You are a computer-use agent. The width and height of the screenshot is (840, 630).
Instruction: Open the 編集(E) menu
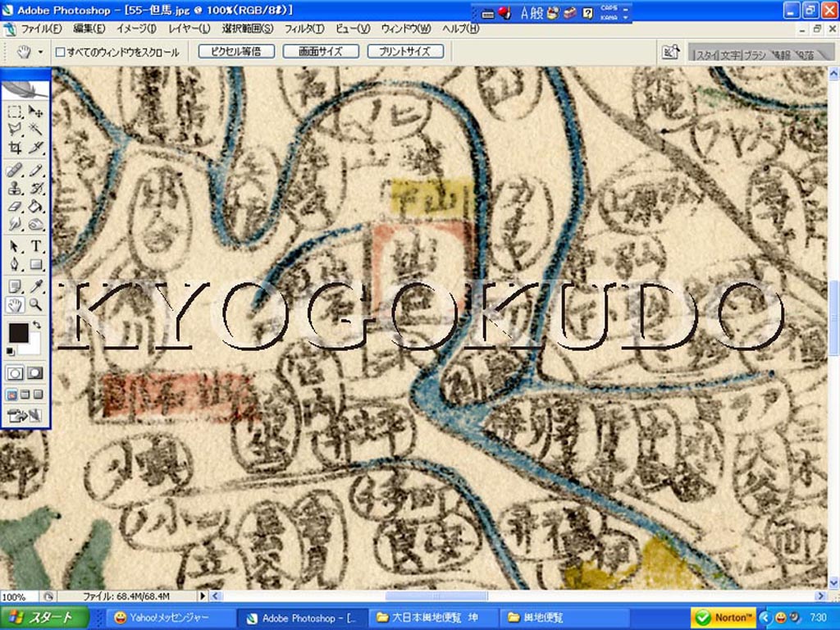tap(89, 29)
